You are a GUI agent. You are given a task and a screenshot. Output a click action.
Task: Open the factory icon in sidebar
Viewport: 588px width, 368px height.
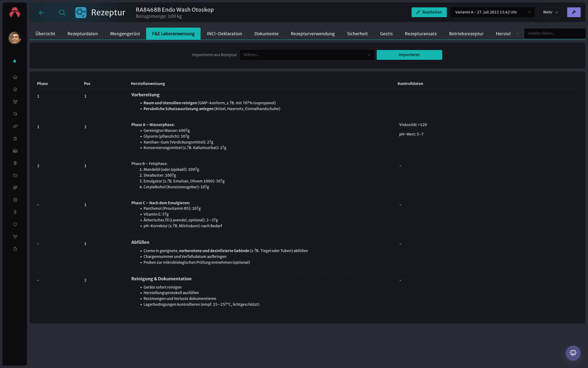(x=15, y=175)
